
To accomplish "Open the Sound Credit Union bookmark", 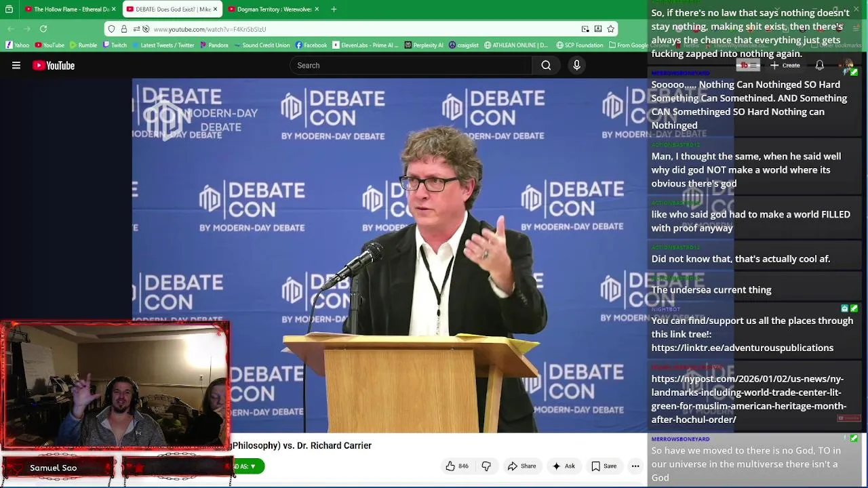I will [x=262, y=45].
